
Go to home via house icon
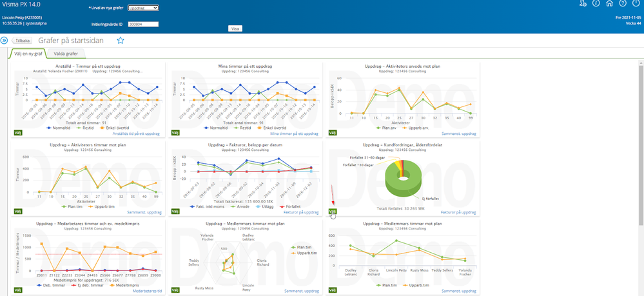(x=609, y=3)
